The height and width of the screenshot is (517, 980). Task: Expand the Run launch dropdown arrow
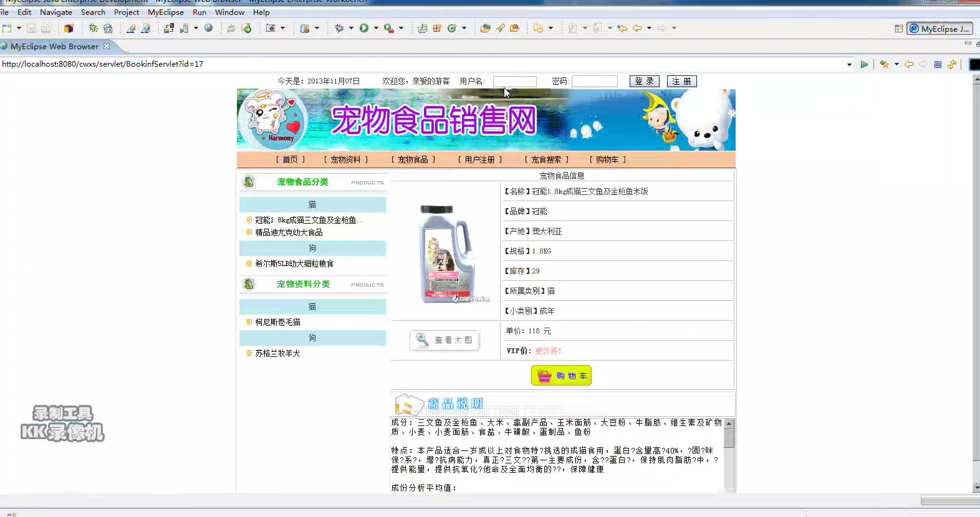click(x=376, y=28)
